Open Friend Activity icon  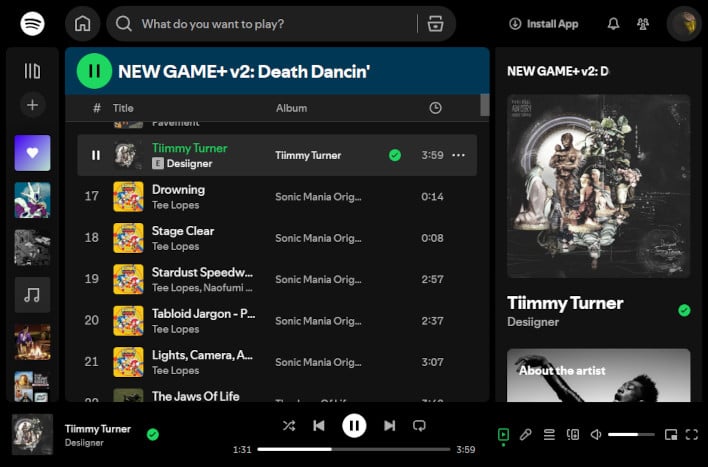click(x=643, y=24)
